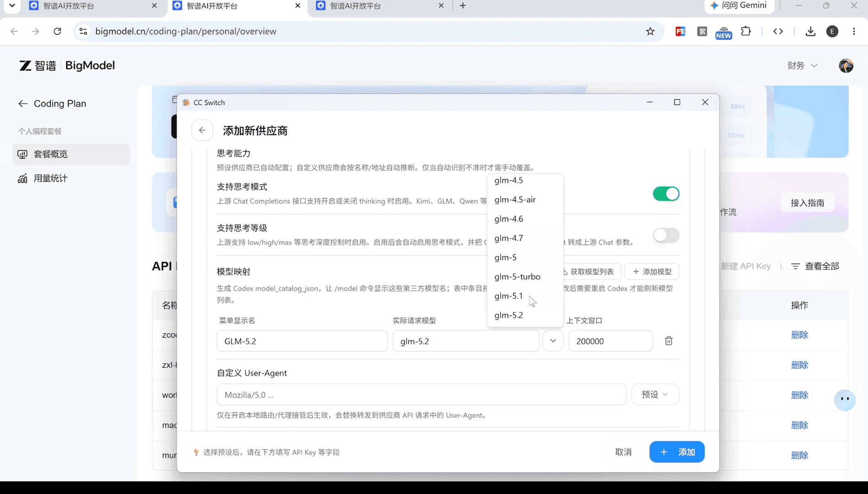This screenshot has width=868, height=494.
Task: Open the user avatar on BigModel header
Action: click(x=846, y=65)
